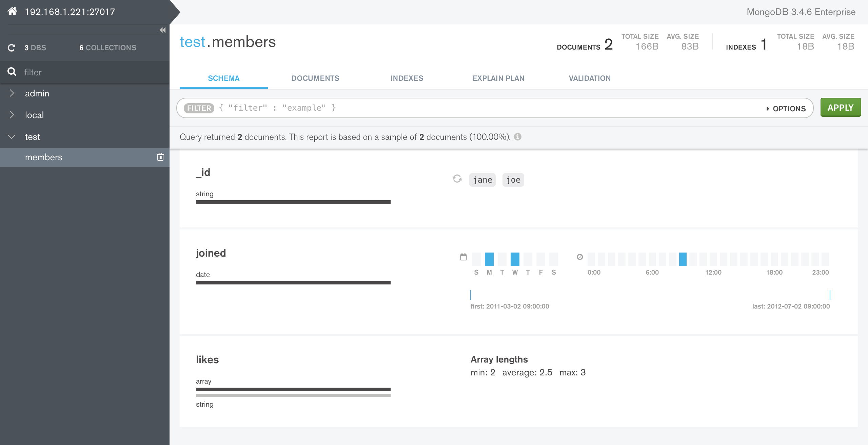The width and height of the screenshot is (868, 445).
Task: Click the home icon in the sidebar
Action: pos(13,11)
